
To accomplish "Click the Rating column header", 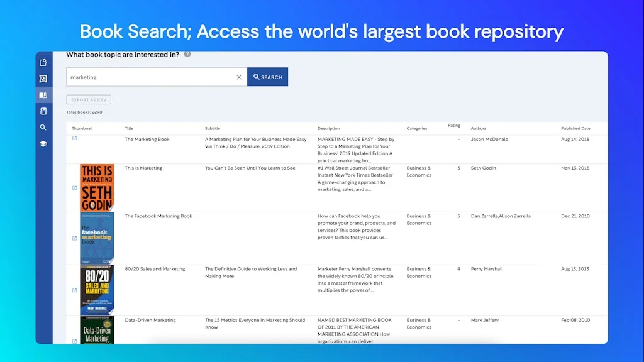I will click(x=454, y=126).
